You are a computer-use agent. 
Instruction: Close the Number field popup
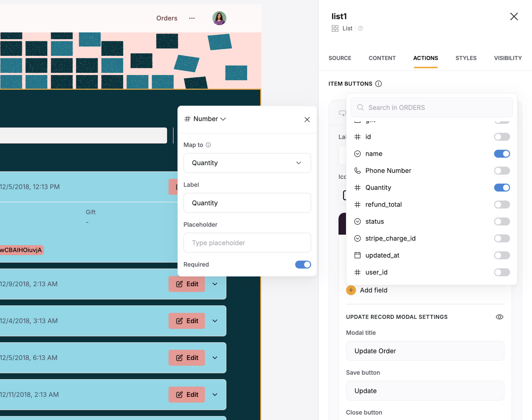tap(307, 120)
